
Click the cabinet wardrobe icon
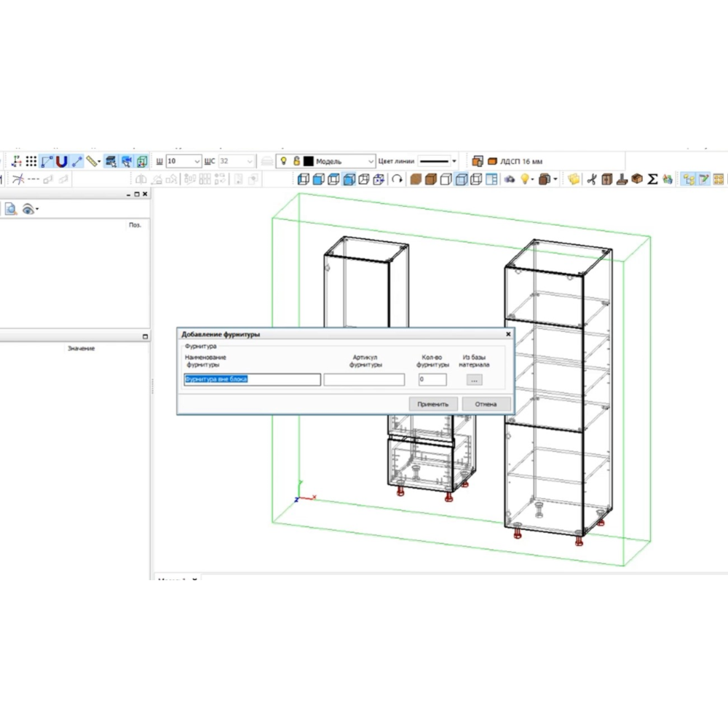(606, 179)
